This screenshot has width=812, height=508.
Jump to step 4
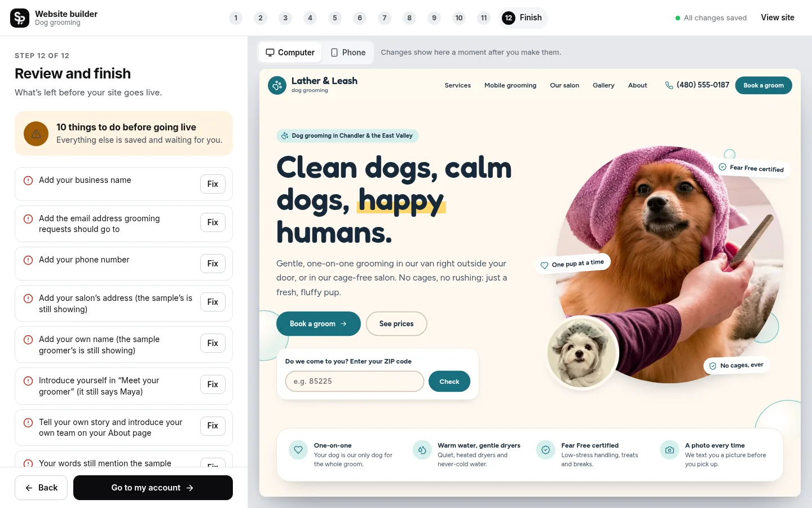310,18
